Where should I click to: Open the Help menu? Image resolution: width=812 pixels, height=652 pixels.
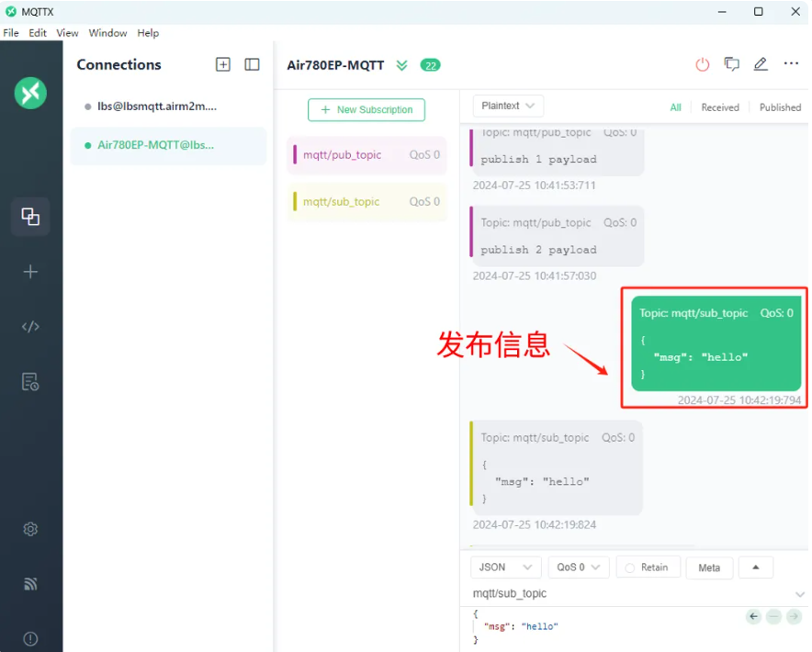(148, 33)
